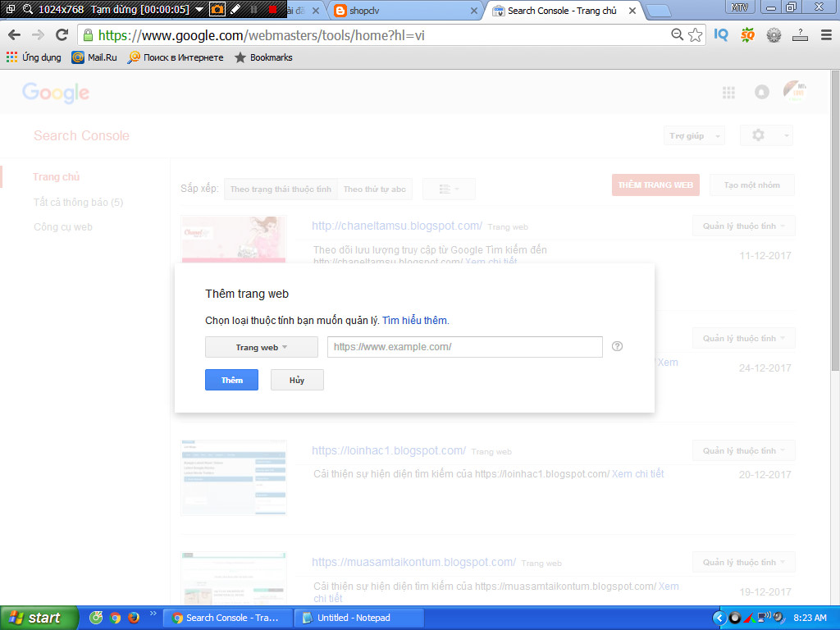Screen dimensions: 840x630
Task: Open a new tab with the new-tab button
Action: (659, 11)
